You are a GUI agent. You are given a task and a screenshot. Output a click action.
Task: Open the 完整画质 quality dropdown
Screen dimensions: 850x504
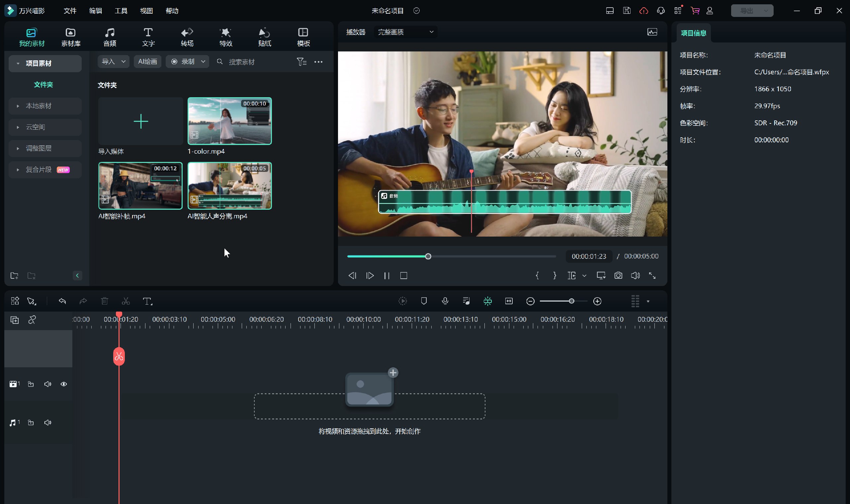click(x=405, y=32)
